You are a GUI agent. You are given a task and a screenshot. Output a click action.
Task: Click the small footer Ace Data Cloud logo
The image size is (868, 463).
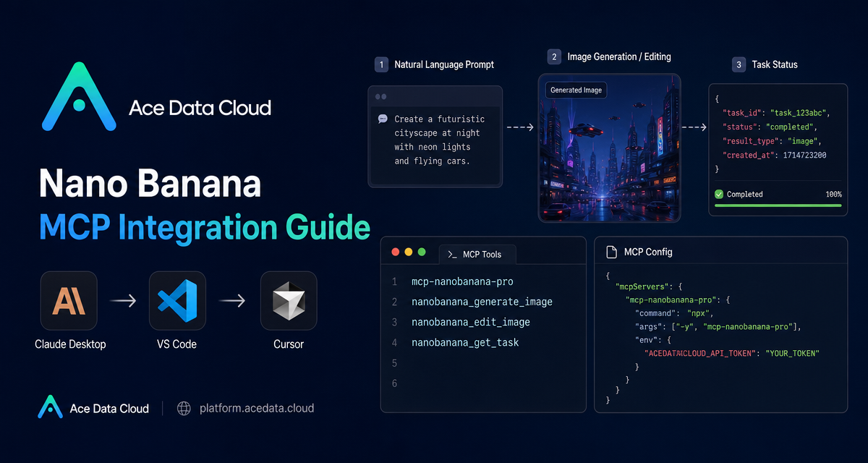coord(50,407)
